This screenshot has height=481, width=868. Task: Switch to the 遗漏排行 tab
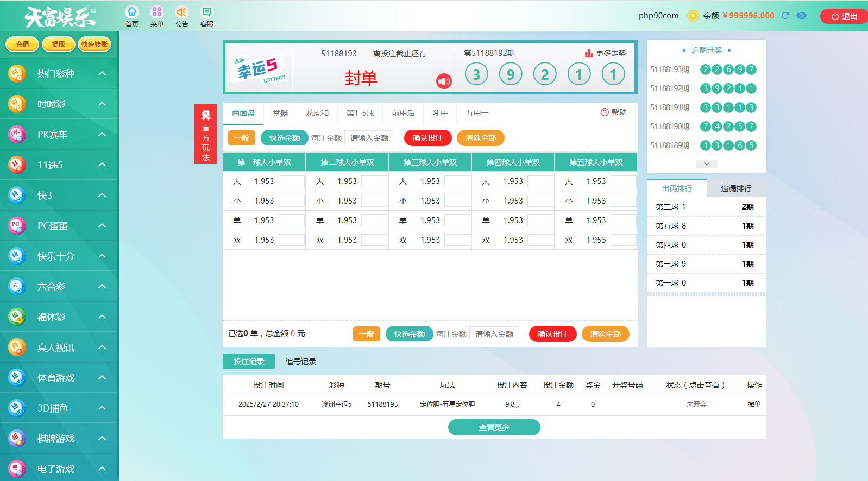(736, 188)
